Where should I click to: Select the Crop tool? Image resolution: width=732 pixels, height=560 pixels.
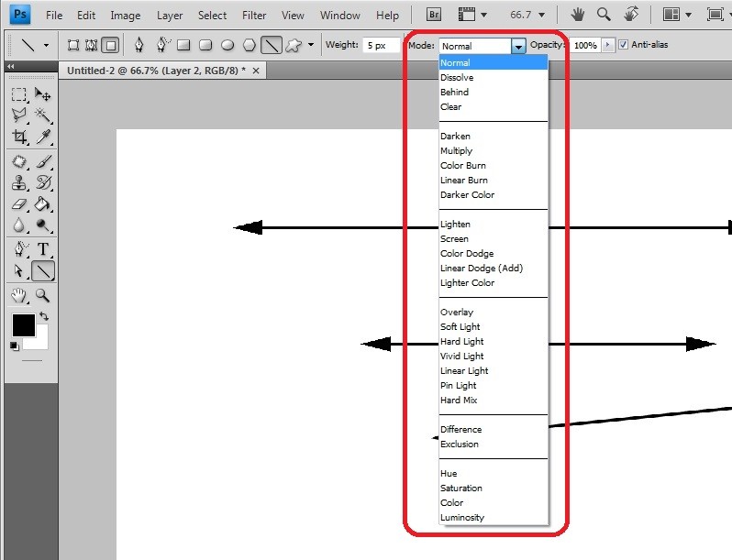18,137
